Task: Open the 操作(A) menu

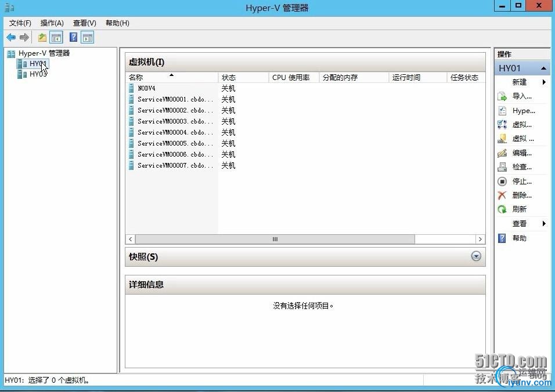Action: tap(52, 23)
